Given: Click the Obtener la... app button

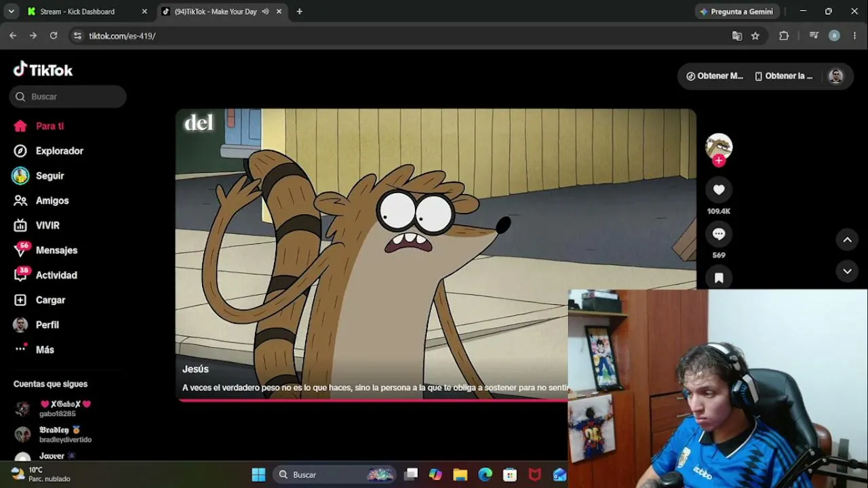Looking at the screenshot, I should [x=783, y=76].
